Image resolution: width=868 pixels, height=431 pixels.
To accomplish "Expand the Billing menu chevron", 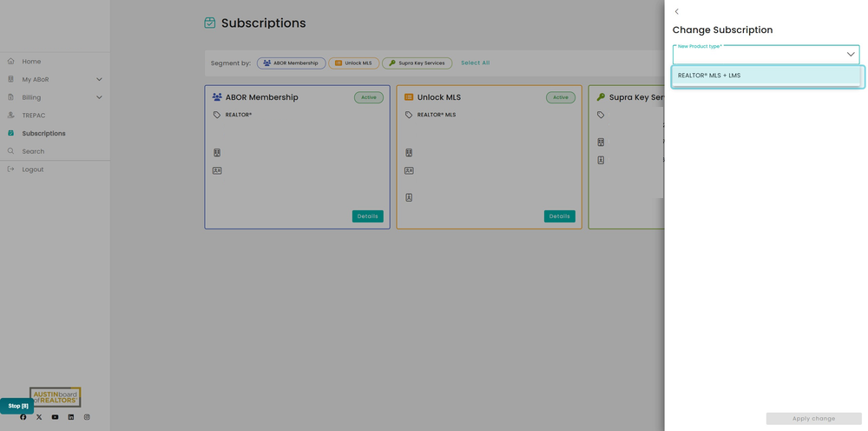I will 100,97.
